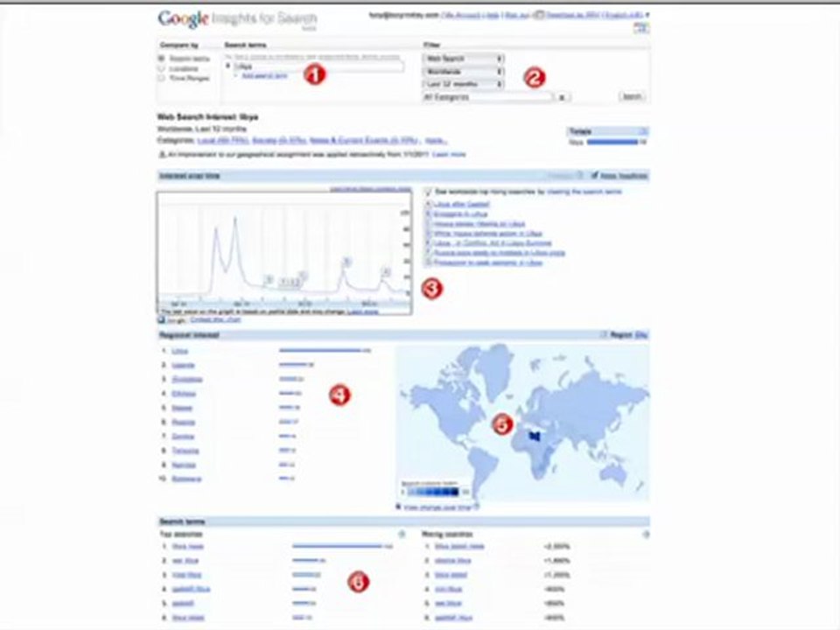This screenshot has width=840, height=630.
Task: Open Namibia in the regional interest list
Action: tap(184, 465)
